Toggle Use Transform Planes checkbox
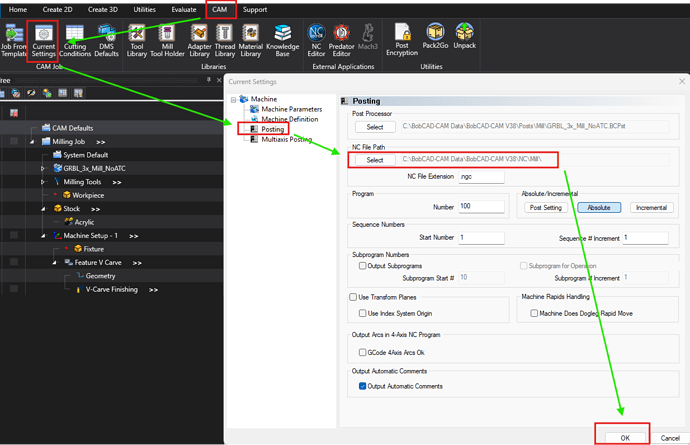 point(352,298)
